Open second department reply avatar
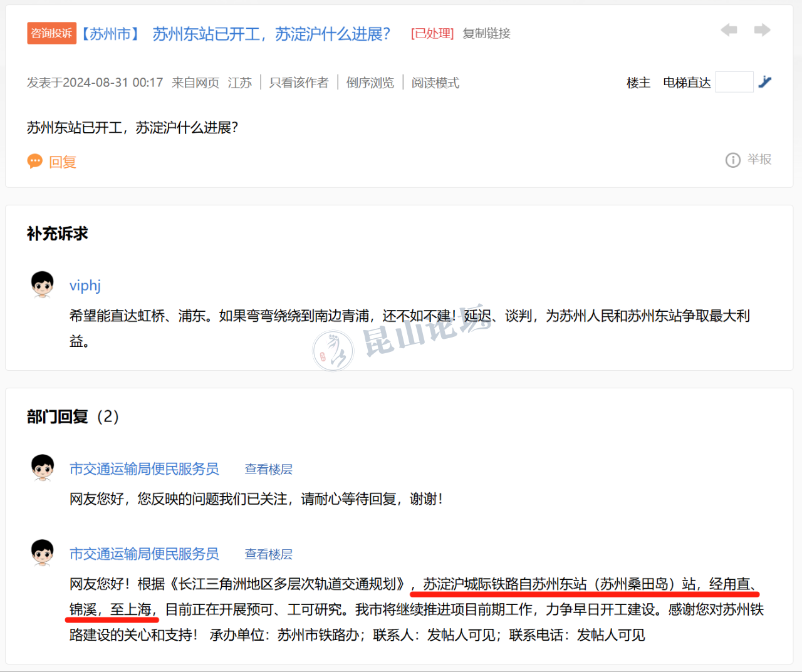The image size is (802, 672). 43,553
